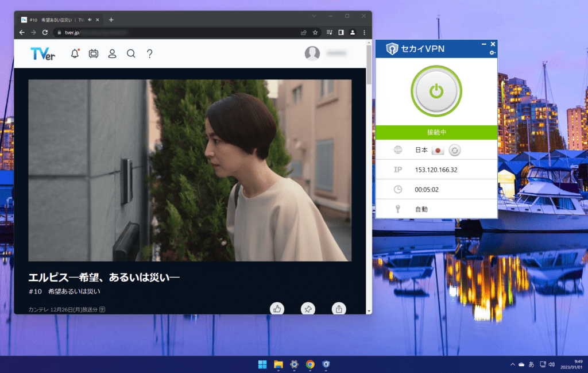Open TVer search magnifier
The height and width of the screenshot is (373, 588).
131,53
